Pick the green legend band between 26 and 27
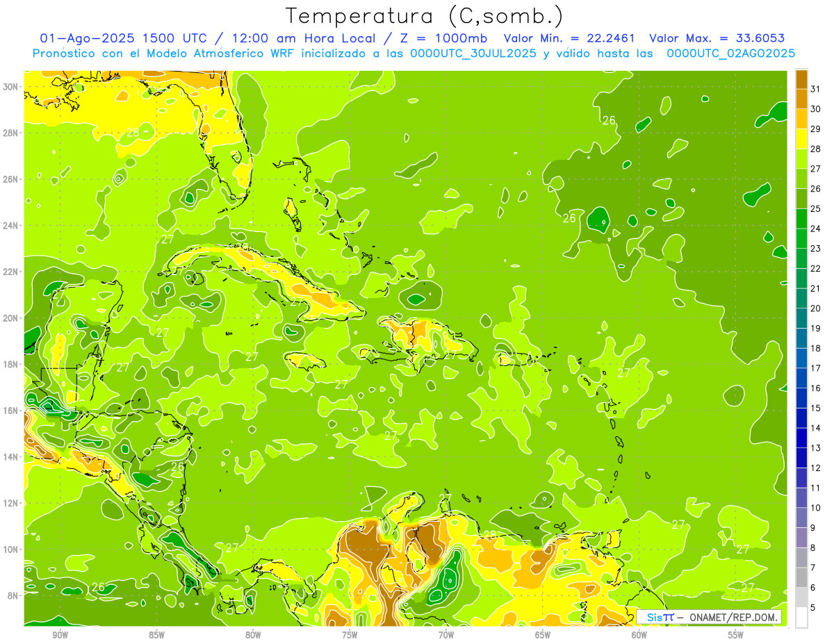This screenshot has width=834, height=644. pos(801,179)
